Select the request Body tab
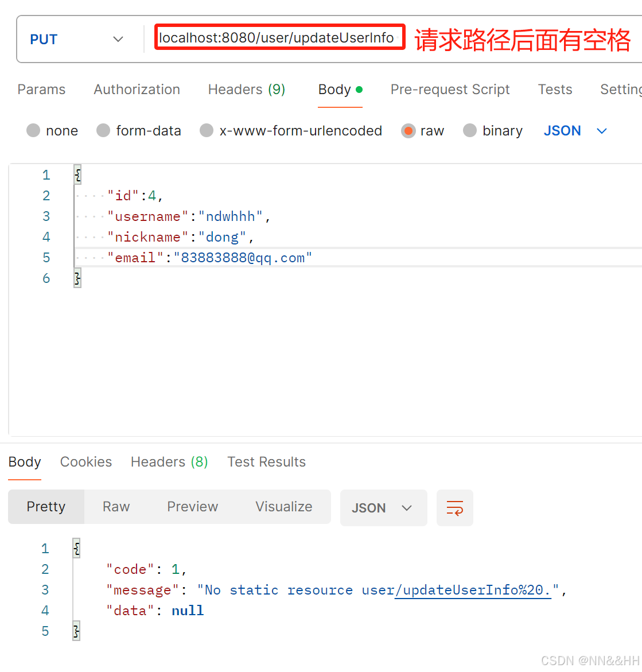This screenshot has width=642, height=672. 340,89
